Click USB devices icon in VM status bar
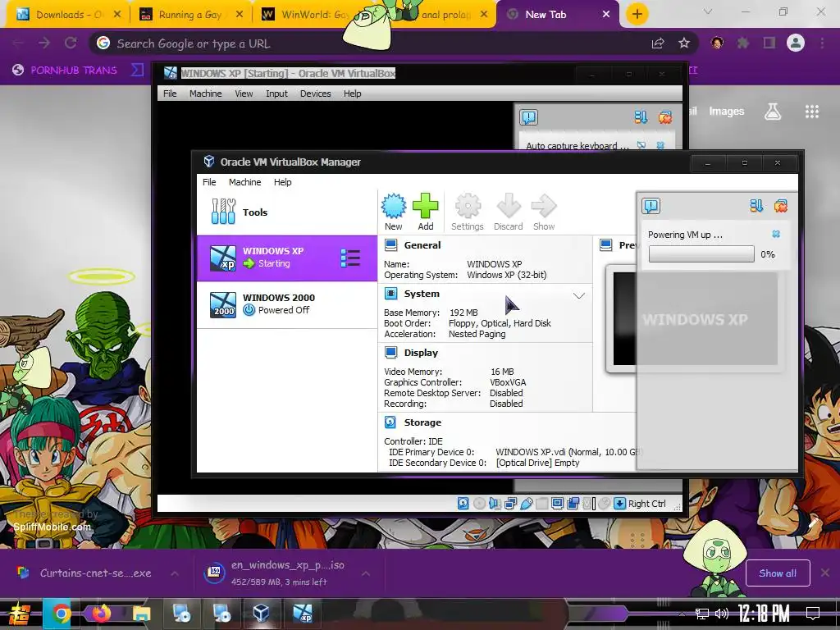 526,504
